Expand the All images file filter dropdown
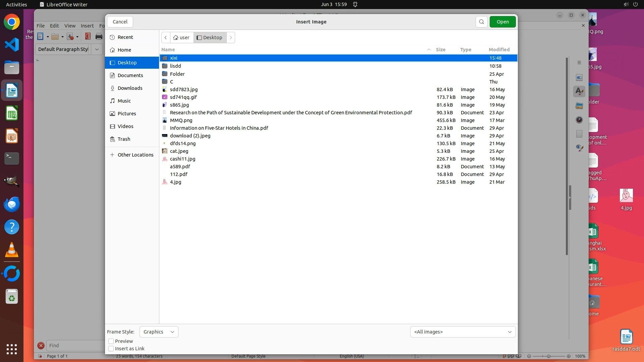This screenshot has width=644, height=362. point(463,332)
